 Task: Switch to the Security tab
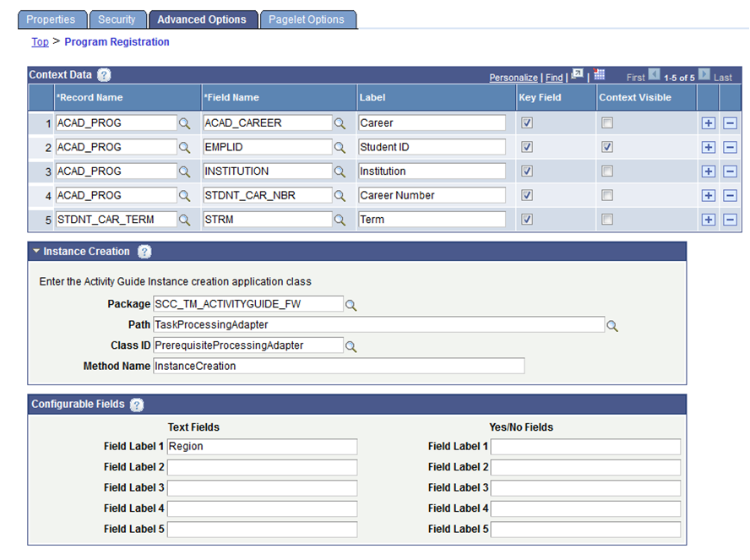[x=117, y=19]
